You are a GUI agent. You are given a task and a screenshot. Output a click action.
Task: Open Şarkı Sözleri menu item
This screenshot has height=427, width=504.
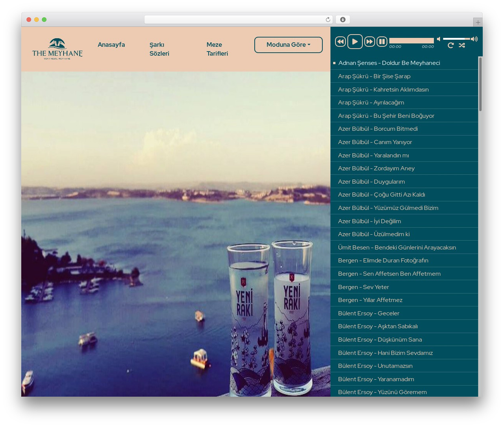click(x=159, y=49)
